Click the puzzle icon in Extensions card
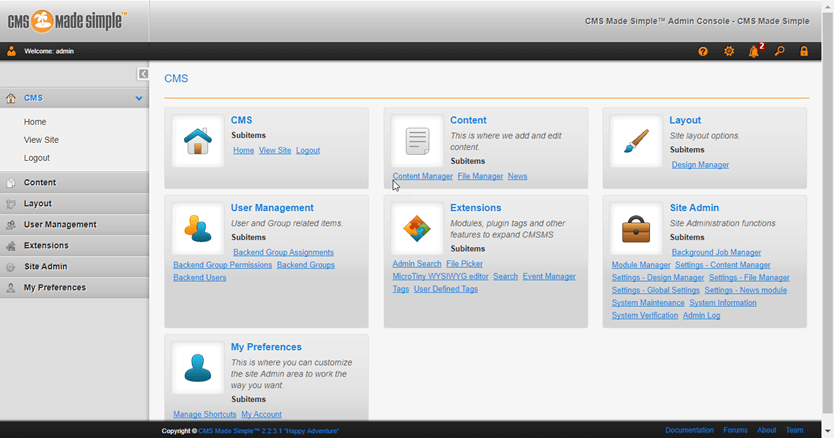The image size is (834, 438). 417,228
